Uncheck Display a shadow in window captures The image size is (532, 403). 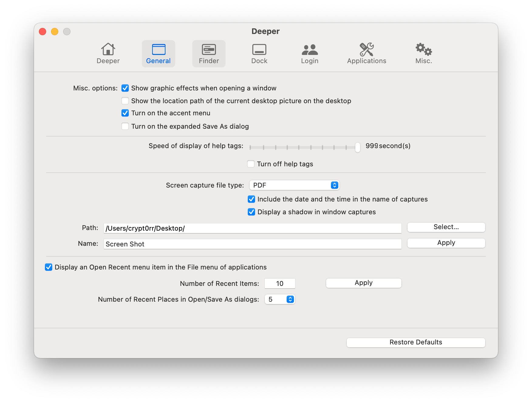point(251,212)
